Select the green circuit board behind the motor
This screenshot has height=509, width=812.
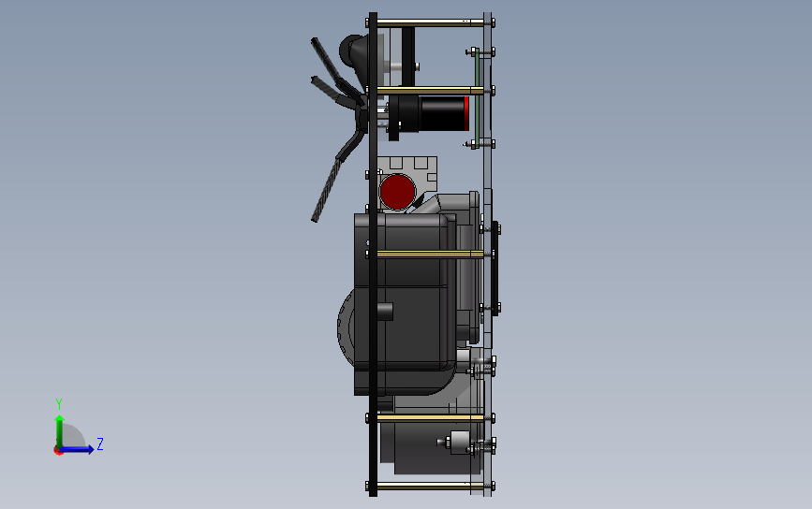click(476, 98)
